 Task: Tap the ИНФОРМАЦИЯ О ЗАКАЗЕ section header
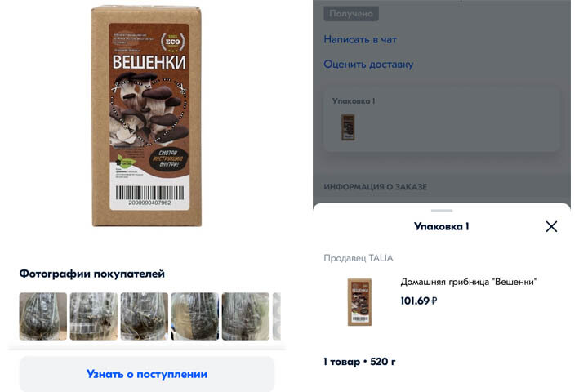376,187
